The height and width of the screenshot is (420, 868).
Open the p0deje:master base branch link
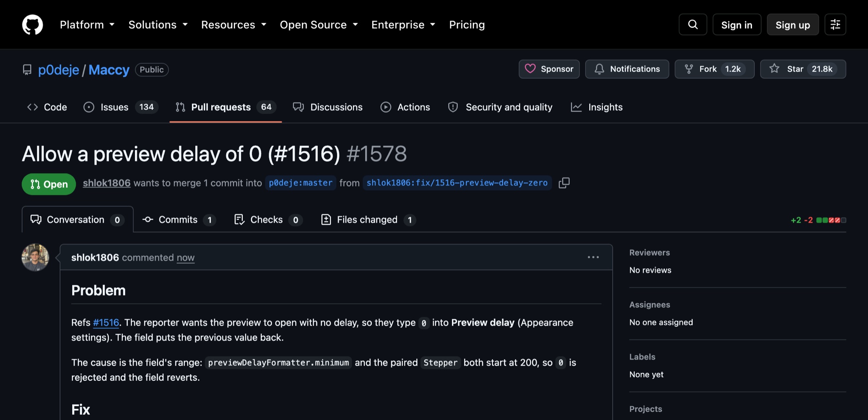pyautogui.click(x=300, y=183)
